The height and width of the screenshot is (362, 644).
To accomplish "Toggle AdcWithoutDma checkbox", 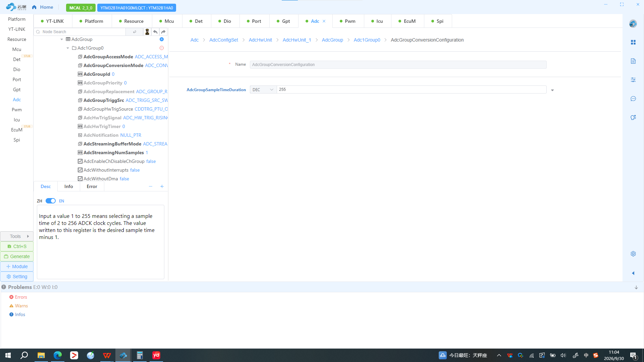I will (x=80, y=179).
